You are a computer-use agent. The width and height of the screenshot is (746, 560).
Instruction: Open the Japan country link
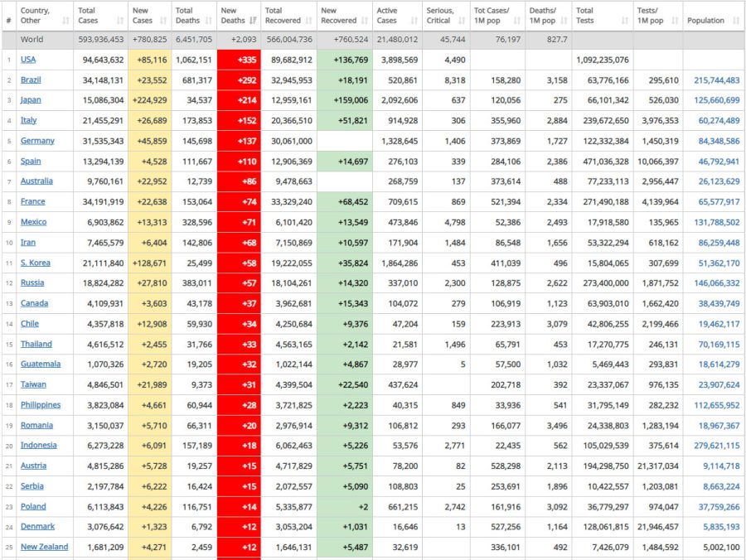31,100
